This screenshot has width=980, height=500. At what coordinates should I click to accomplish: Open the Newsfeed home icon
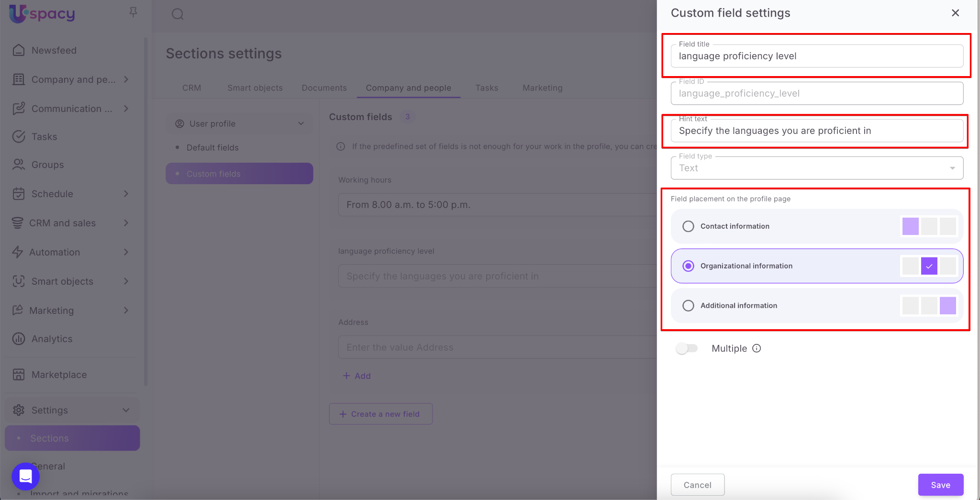pos(19,50)
